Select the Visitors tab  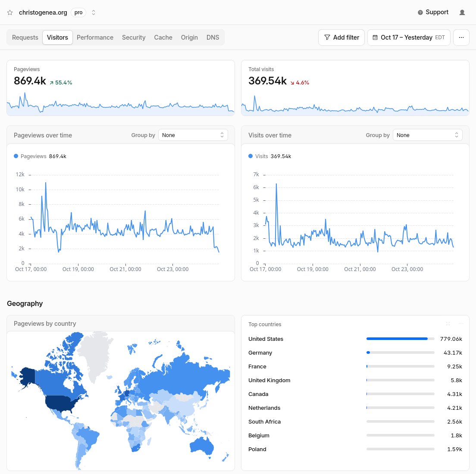pyautogui.click(x=57, y=37)
